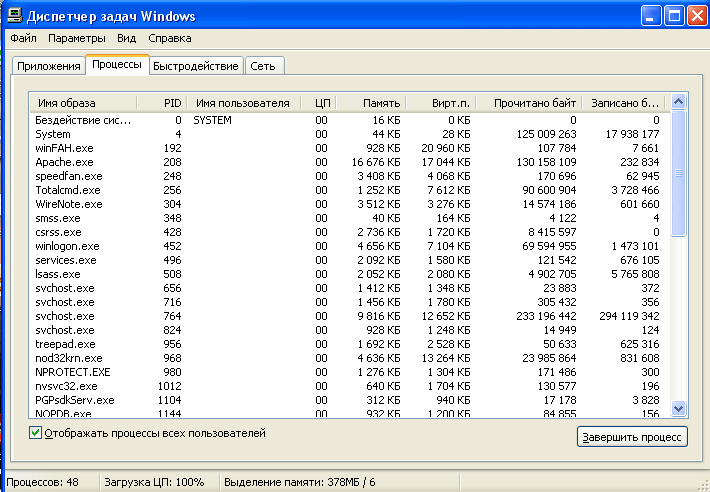This screenshot has height=492, width=710.
Task: Select the csrss.exe process
Action: point(347,232)
